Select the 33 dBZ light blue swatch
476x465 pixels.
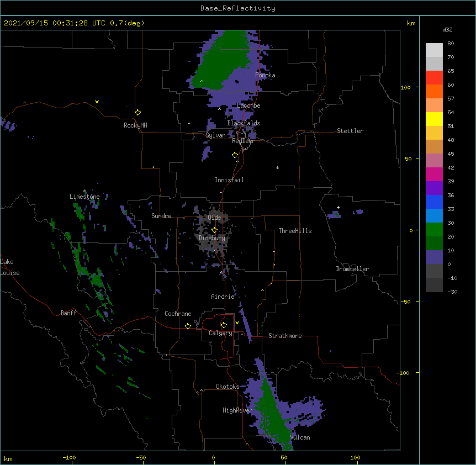click(x=434, y=216)
